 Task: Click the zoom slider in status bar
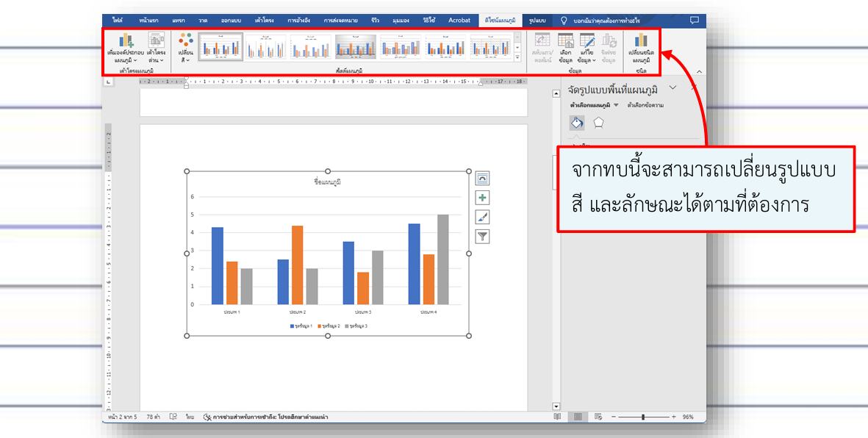(643, 417)
